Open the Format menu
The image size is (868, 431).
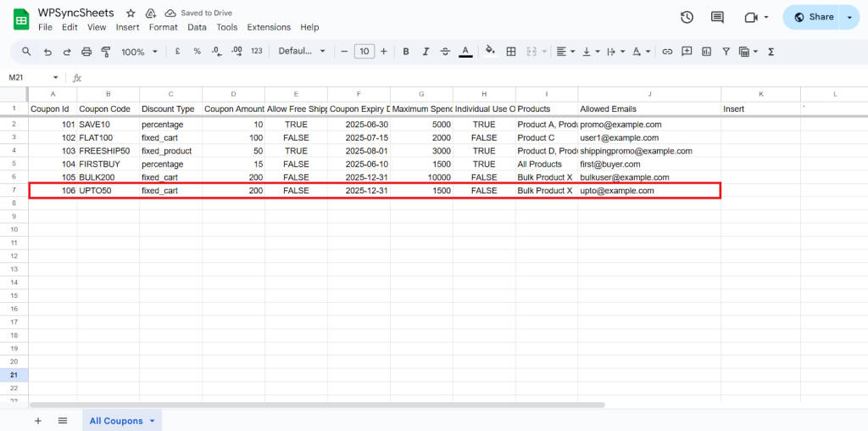[x=164, y=27]
